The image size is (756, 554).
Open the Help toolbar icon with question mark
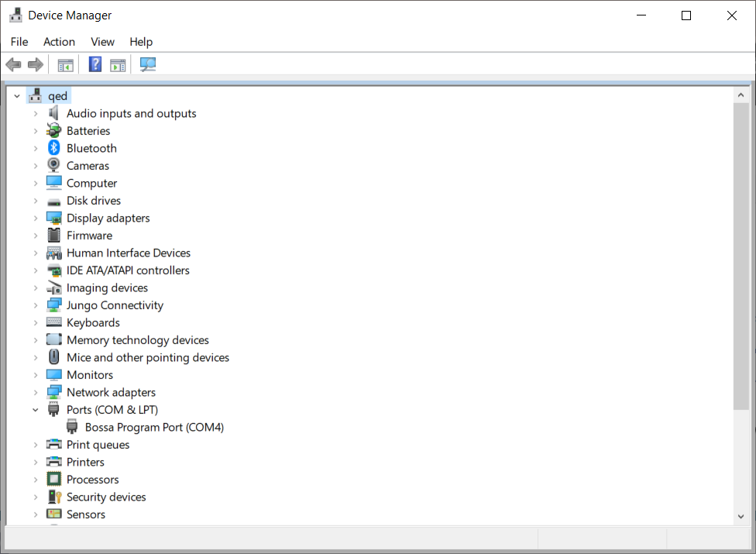click(x=95, y=64)
